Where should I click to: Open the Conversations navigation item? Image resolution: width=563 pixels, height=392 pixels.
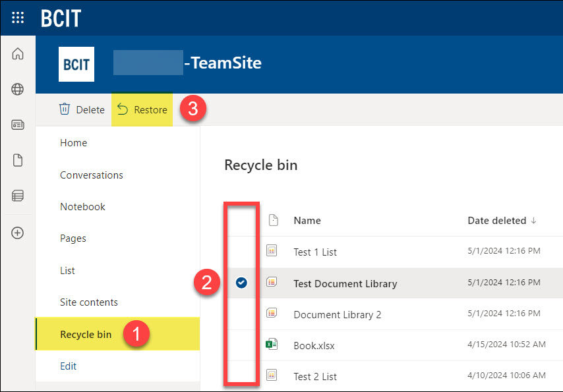tap(91, 175)
